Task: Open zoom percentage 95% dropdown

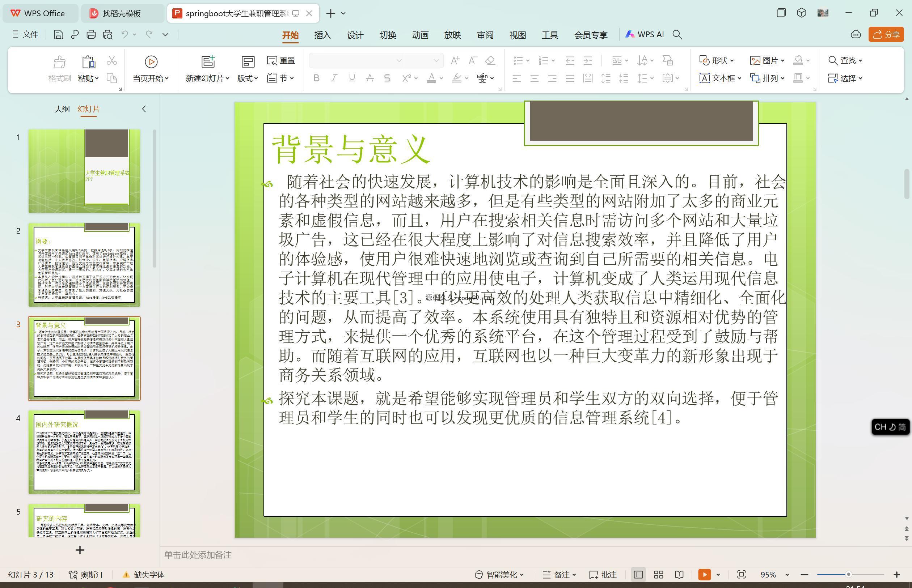Action: click(x=787, y=575)
